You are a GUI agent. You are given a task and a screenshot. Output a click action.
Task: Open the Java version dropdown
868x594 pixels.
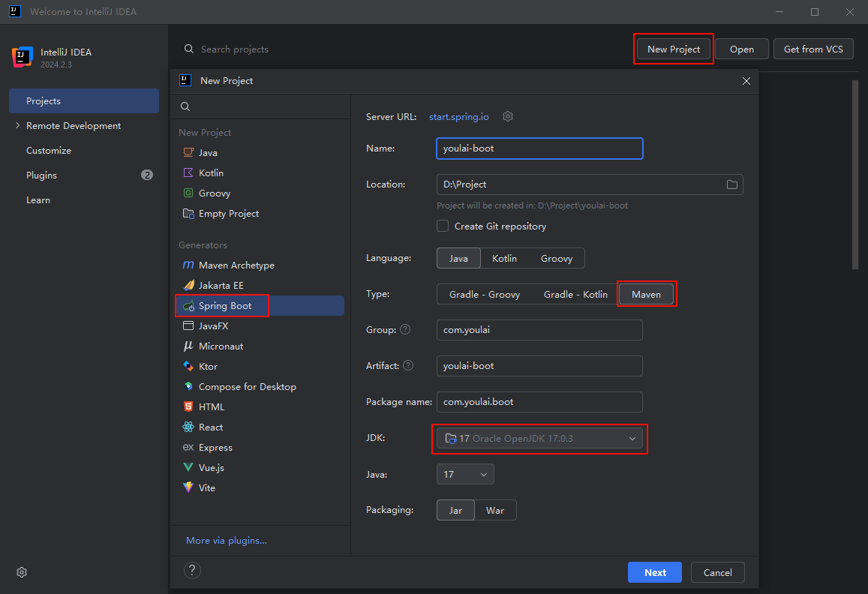(x=465, y=475)
